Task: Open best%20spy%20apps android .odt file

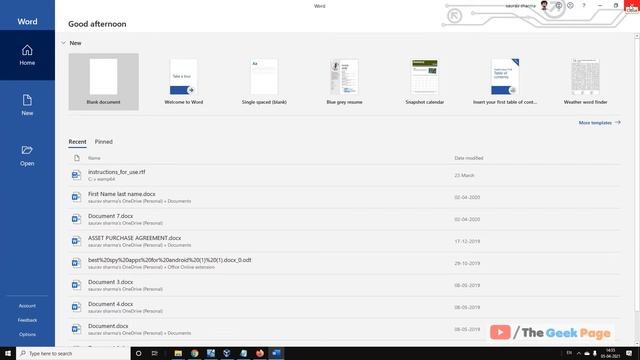Action: point(344,264)
